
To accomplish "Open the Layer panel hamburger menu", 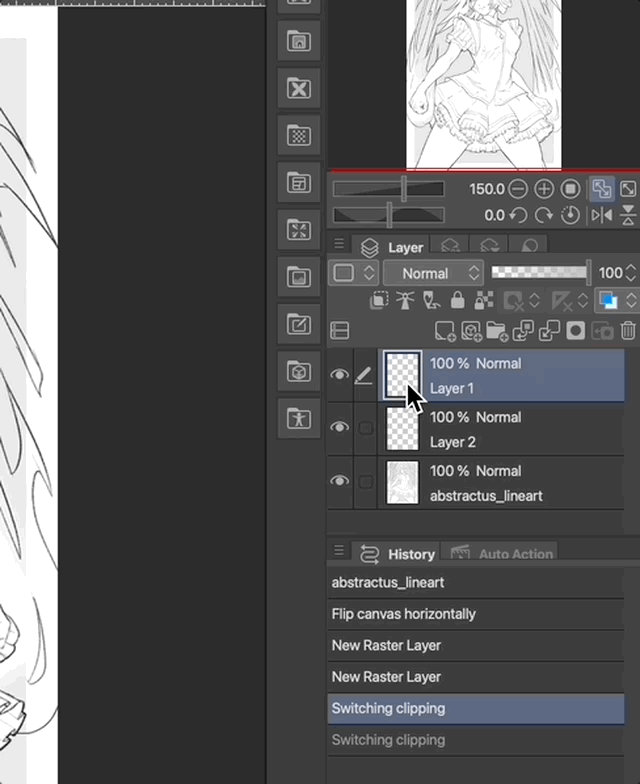I will (x=339, y=244).
